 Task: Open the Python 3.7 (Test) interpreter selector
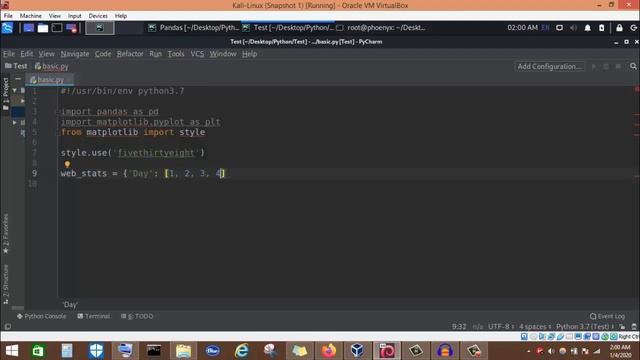pyautogui.click(x=584, y=327)
